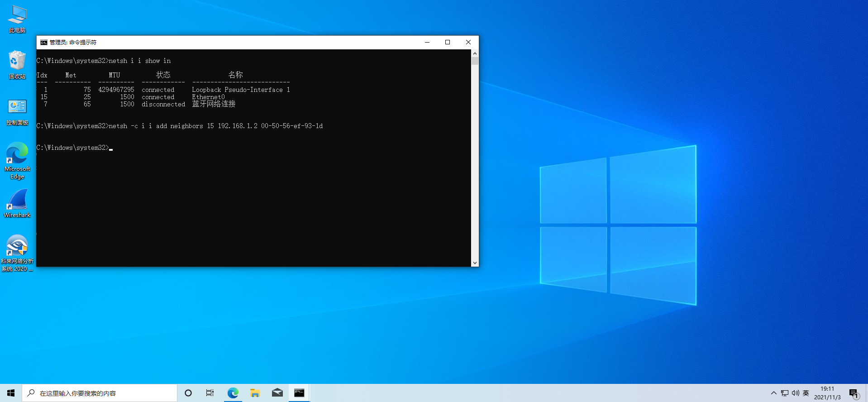Select the Wireshark desktop shortcut
This screenshot has height=402, width=868.
click(x=17, y=204)
